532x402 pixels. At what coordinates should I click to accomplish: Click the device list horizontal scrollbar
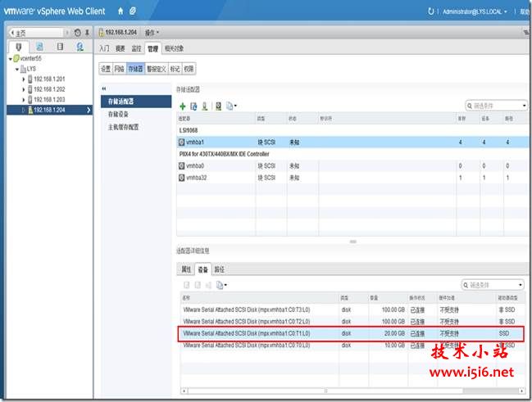coord(325,391)
